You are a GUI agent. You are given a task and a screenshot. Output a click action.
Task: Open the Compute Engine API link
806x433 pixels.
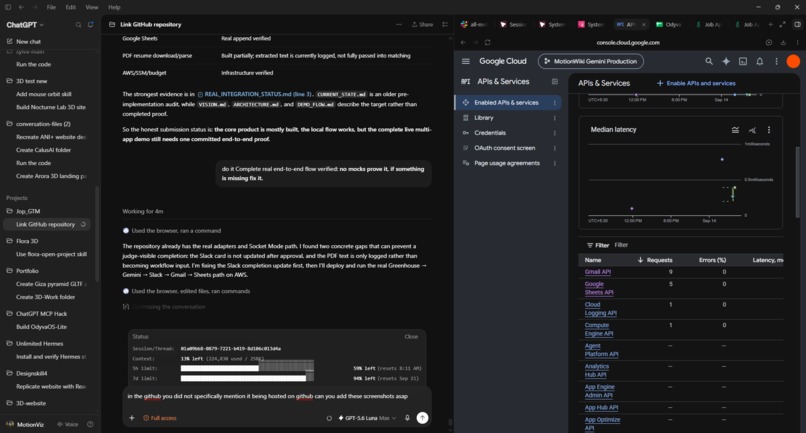pyautogui.click(x=599, y=329)
